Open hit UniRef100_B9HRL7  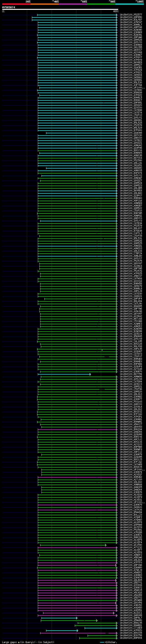click(x=131, y=25)
